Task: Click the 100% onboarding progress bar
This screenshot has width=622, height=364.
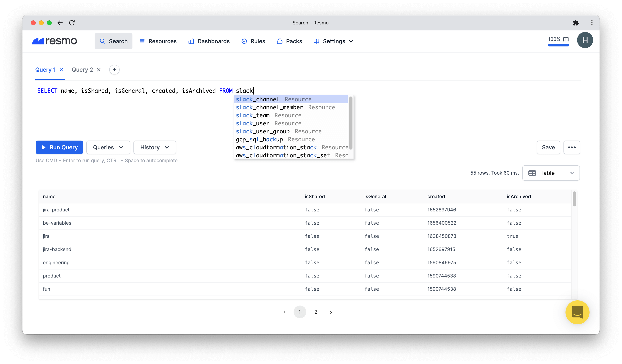Action: click(558, 45)
